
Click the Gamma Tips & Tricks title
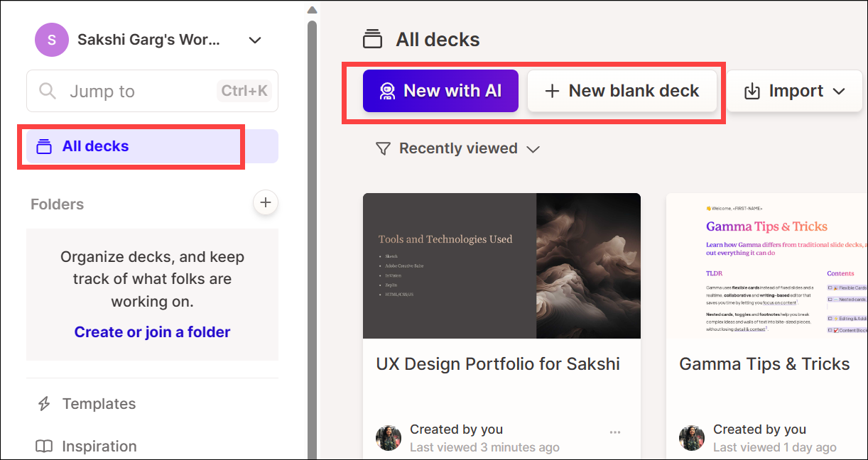(764, 364)
